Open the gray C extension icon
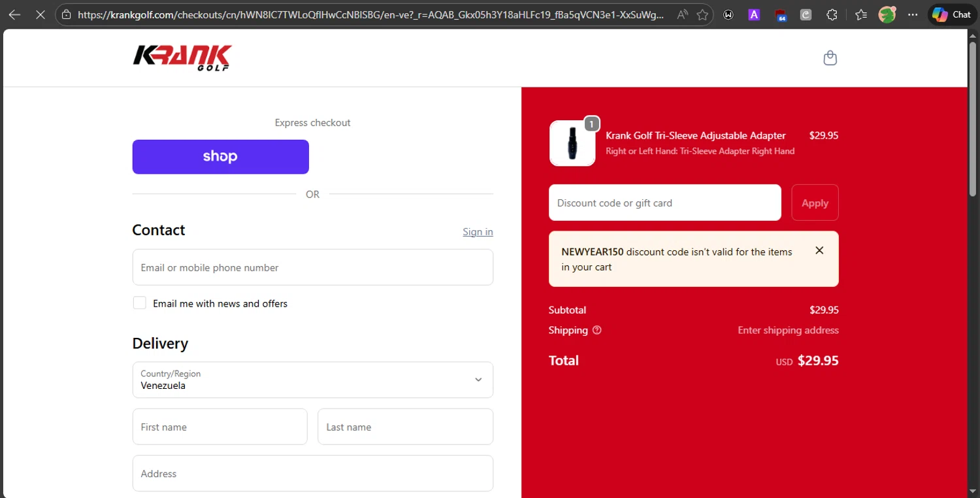The width and height of the screenshot is (980, 498). coord(806,14)
